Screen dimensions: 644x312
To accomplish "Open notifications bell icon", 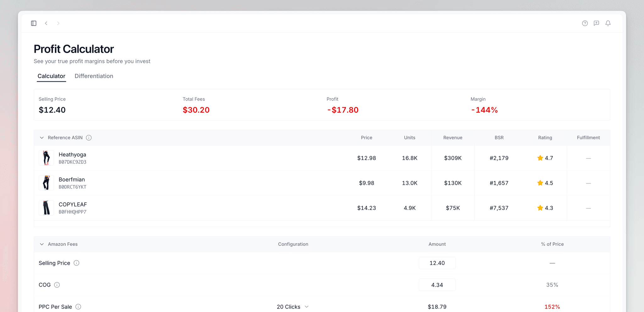I will pyautogui.click(x=608, y=23).
